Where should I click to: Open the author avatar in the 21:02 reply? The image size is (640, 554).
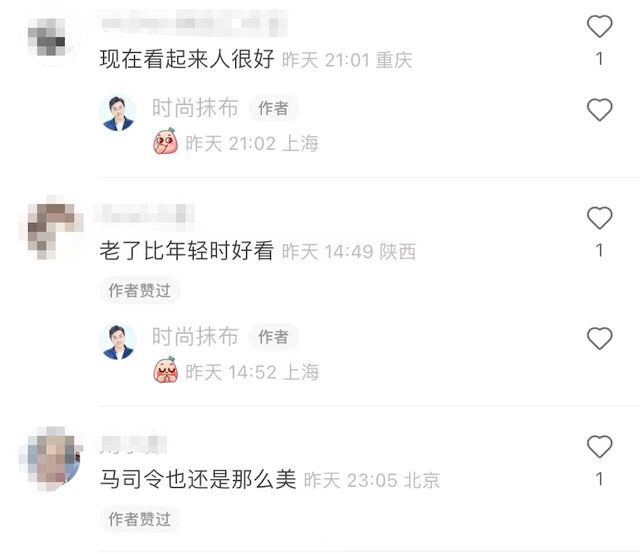point(118,113)
